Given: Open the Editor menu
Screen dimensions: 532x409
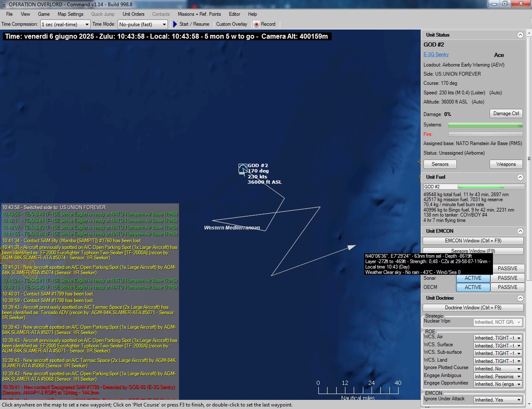Looking at the screenshot, I should pyautogui.click(x=234, y=14).
